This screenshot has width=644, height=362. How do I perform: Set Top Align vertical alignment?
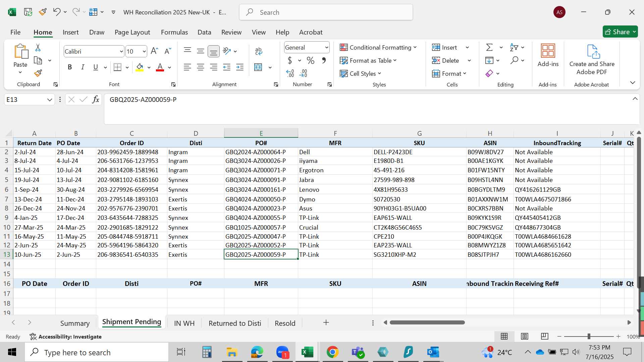click(187, 51)
